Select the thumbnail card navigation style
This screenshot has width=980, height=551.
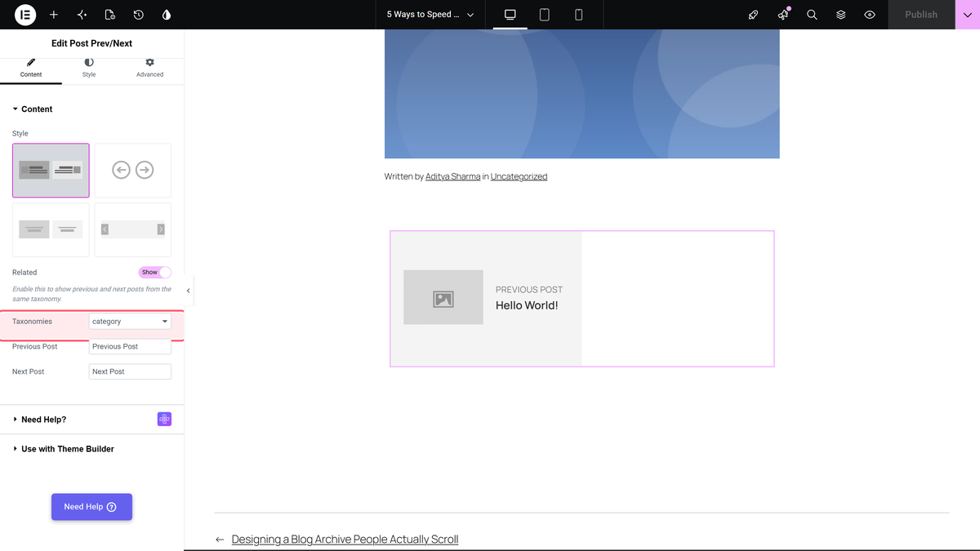point(51,171)
